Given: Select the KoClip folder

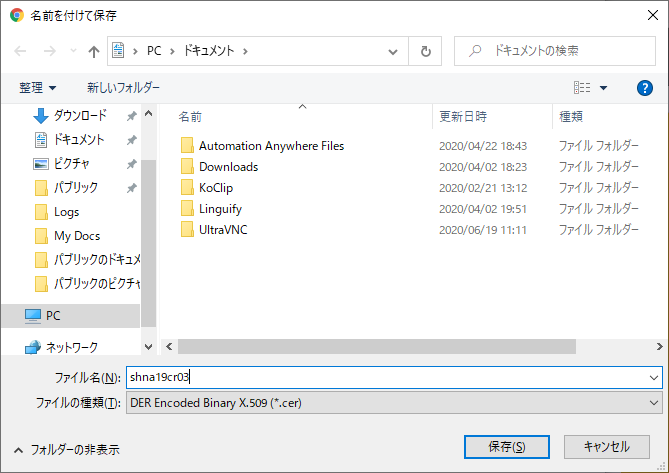Looking at the screenshot, I should pyautogui.click(x=216, y=188).
